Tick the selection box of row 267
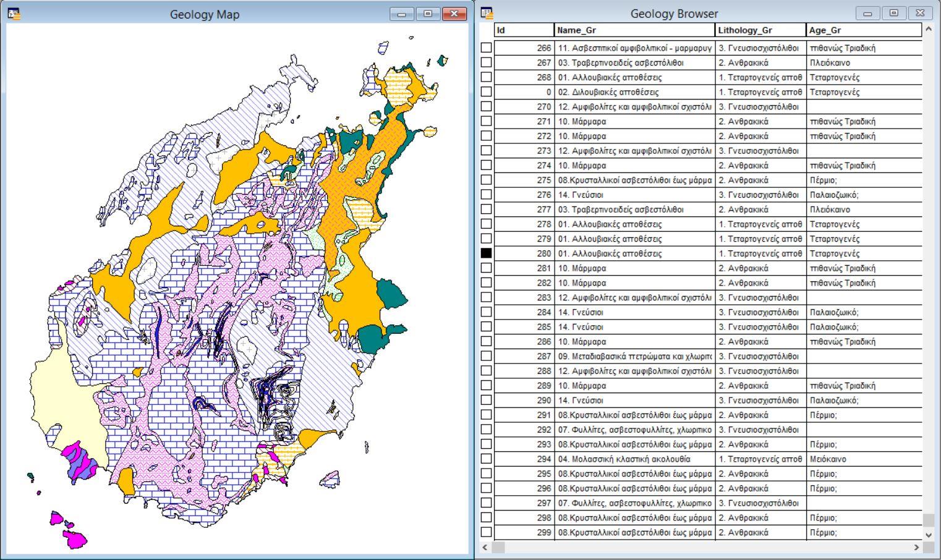The image size is (941, 560). (x=487, y=62)
